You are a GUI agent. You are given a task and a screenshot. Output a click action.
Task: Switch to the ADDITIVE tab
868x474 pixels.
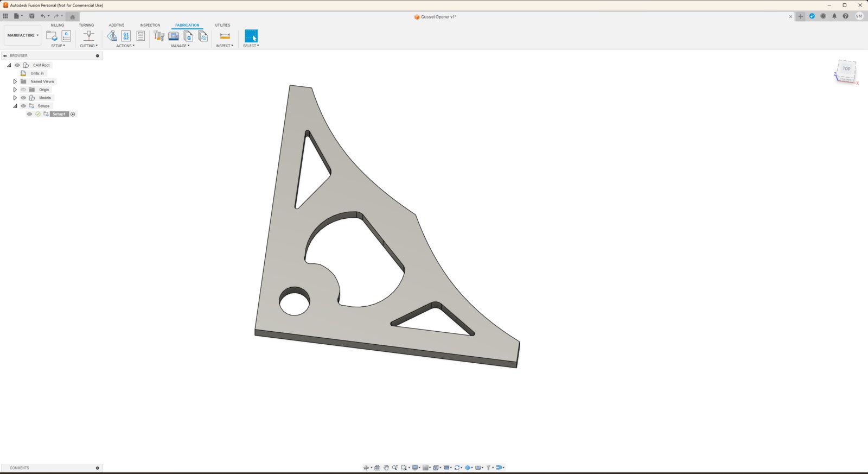coord(117,25)
